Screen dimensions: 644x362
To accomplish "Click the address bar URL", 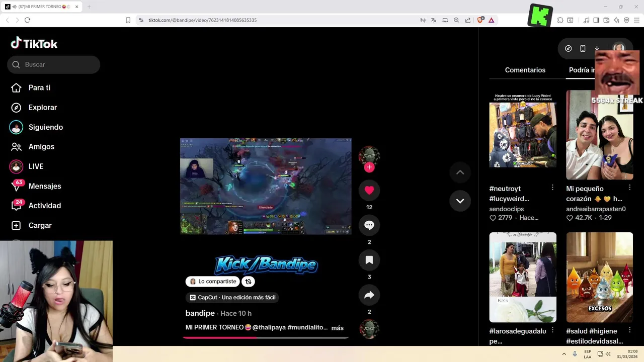I will point(202,20).
